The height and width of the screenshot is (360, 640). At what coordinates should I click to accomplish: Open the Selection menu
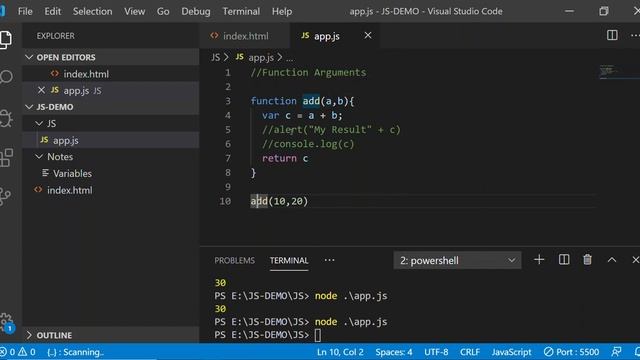pyautogui.click(x=92, y=11)
